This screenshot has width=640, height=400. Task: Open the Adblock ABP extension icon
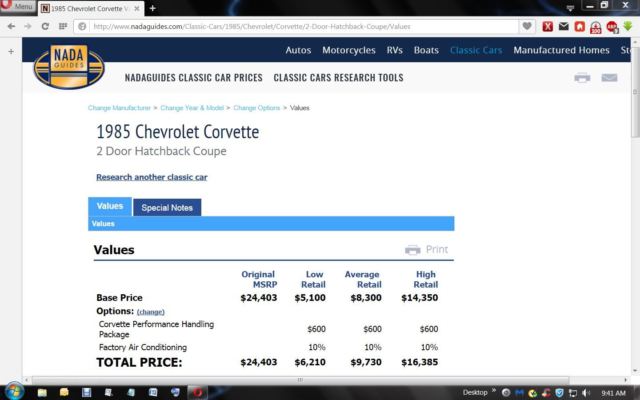click(612, 27)
